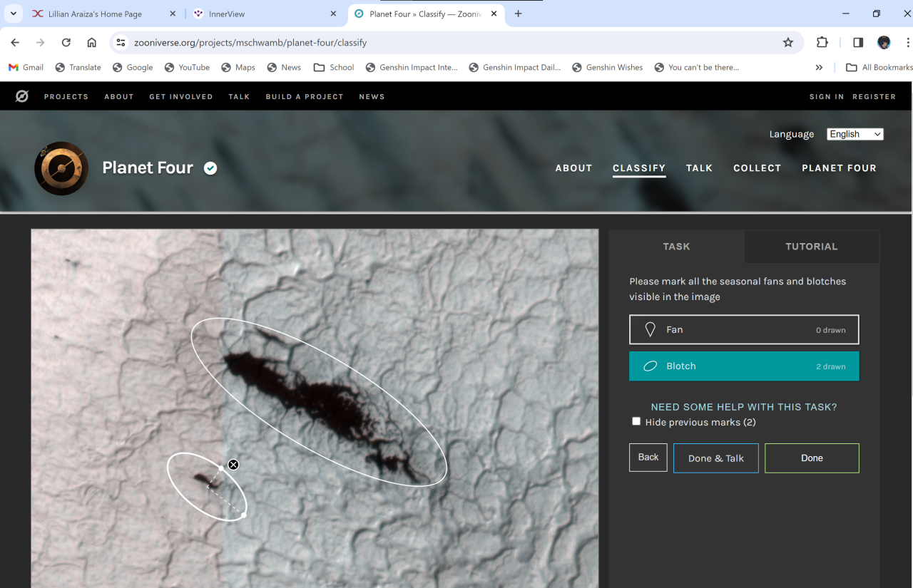Click the task Back button
The image size is (913, 588).
648,458
